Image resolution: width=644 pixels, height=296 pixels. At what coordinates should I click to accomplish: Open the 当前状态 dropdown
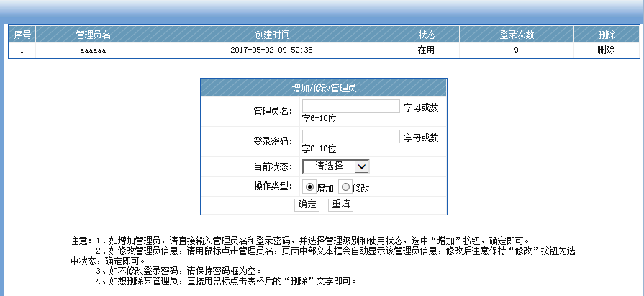pyautogui.click(x=335, y=166)
